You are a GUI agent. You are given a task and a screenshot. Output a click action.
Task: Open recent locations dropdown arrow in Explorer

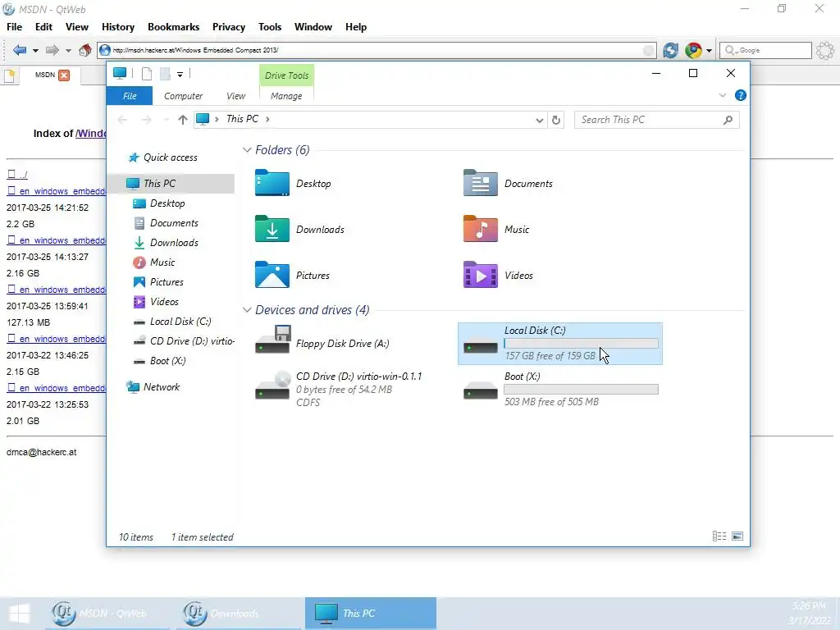tap(166, 120)
